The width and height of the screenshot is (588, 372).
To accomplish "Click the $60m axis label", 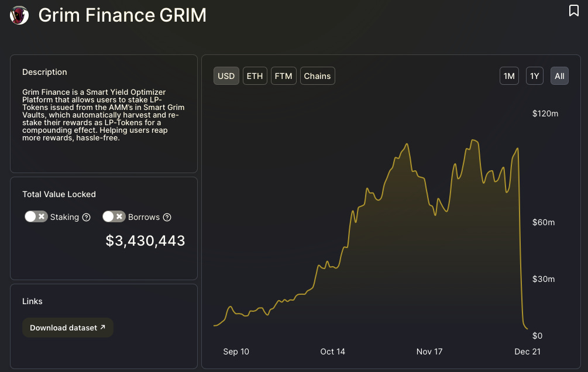I will [x=544, y=222].
